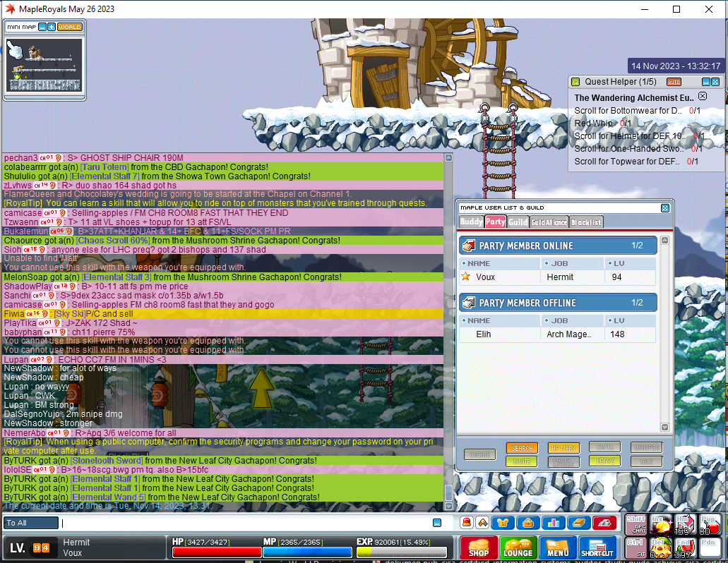Click the Party Member Online header icon
Image resolution: width=728 pixels, height=563 pixels.
[467, 246]
